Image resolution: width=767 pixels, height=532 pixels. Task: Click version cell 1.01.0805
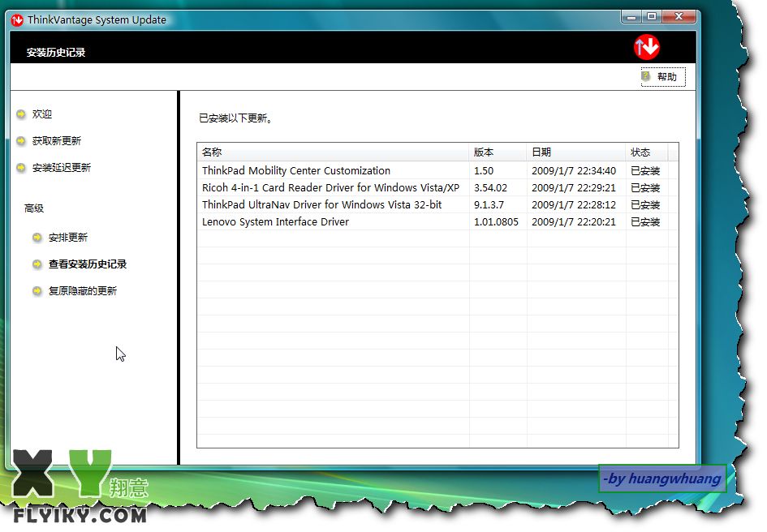pos(496,222)
